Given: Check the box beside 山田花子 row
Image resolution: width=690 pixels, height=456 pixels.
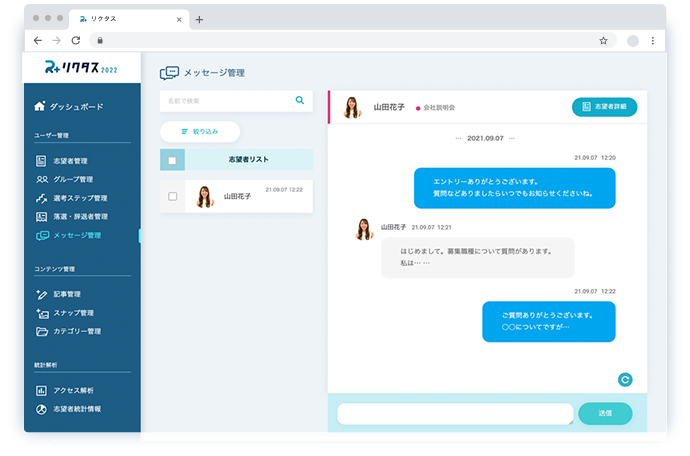Looking at the screenshot, I should click(172, 196).
